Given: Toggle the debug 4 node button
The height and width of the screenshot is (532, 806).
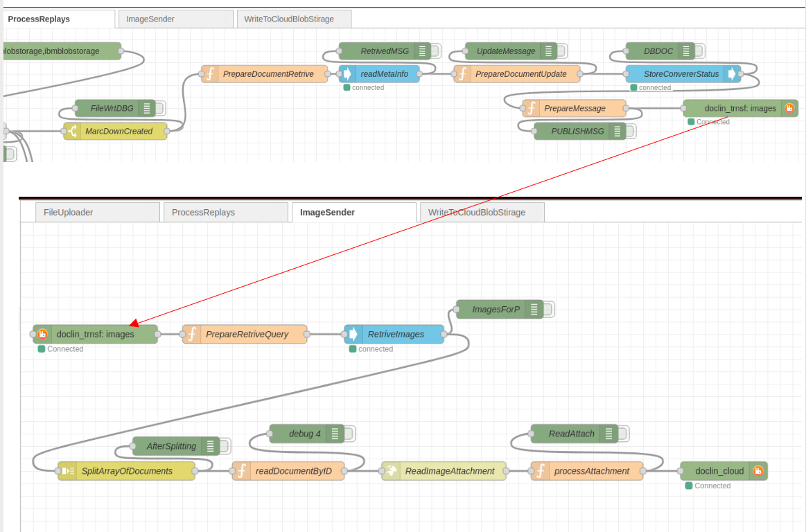Looking at the screenshot, I should coord(349,434).
